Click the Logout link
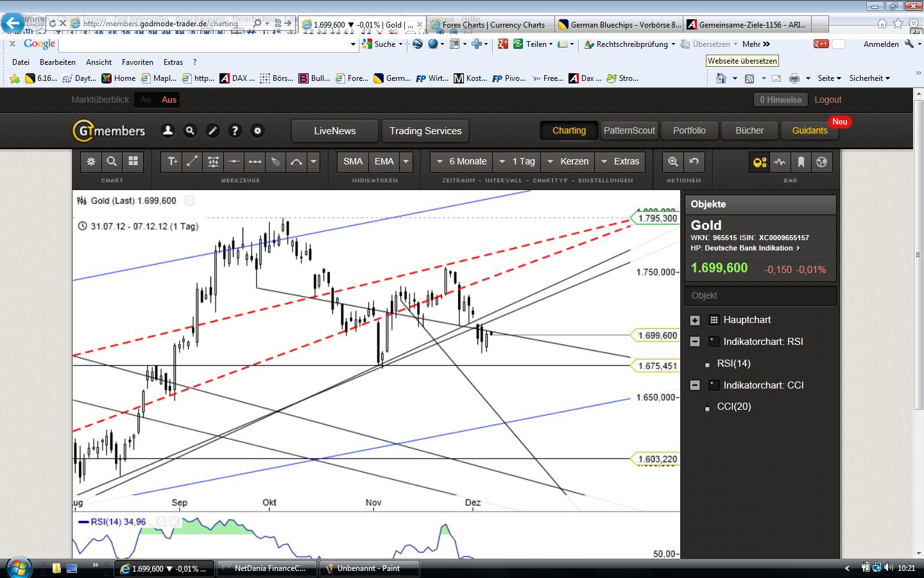The width and height of the screenshot is (924, 578). coord(828,100)
